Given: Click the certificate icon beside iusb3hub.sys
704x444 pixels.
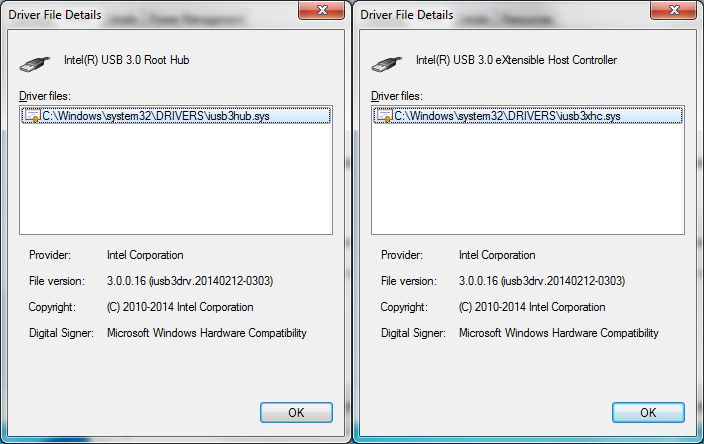Looking at the screenshot, I should [32, 116].
